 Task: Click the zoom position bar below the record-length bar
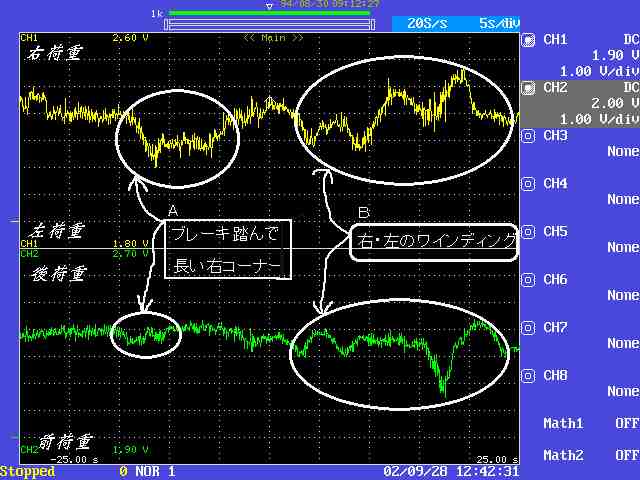269,24
